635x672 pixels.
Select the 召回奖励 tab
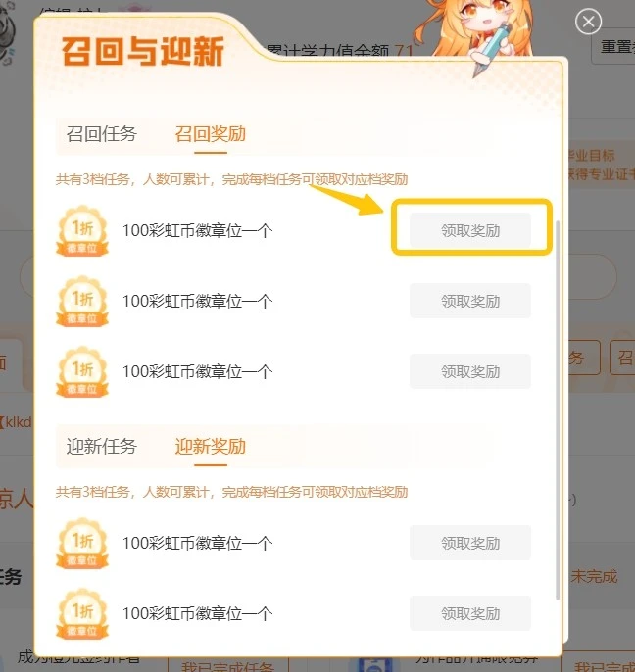click(x=211, y=134)
